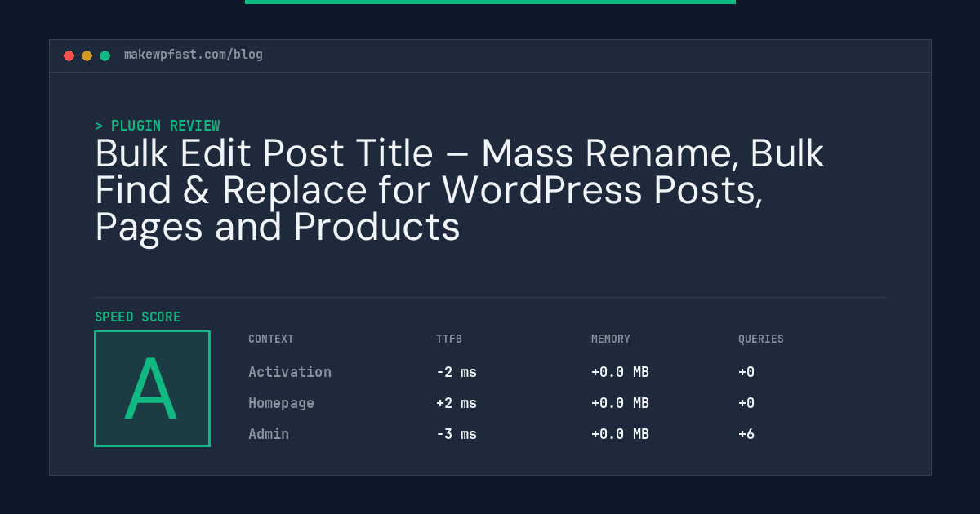This screenshot has height=514, width=980.
Task: Click the Activation memory value +0.0 MB
Action: 620,372
